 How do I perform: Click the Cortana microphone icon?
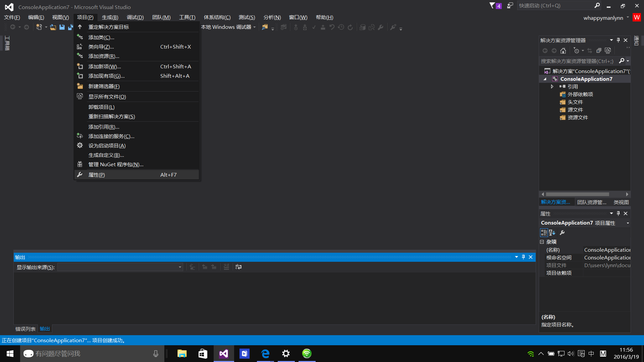pyautogui.click(x=156, y=354)
